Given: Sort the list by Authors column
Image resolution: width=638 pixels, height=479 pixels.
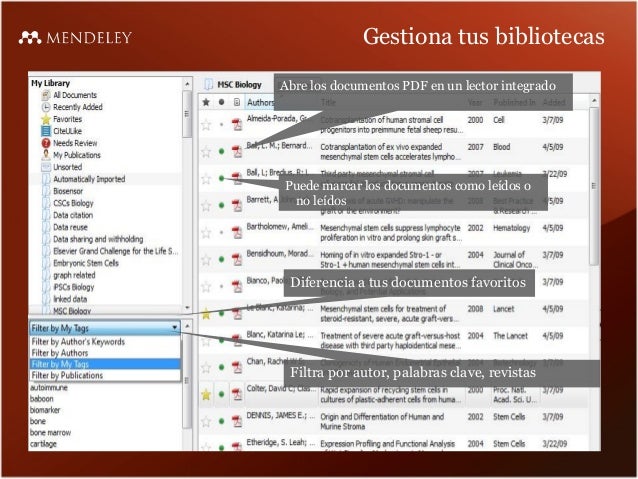Looking at the screenshot, I should [260, 103].
